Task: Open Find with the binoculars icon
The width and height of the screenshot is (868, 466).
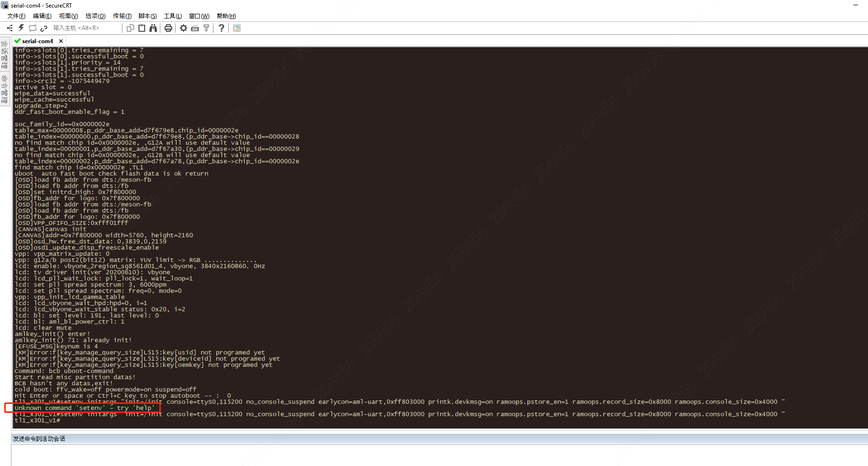Action: point(153,28)
